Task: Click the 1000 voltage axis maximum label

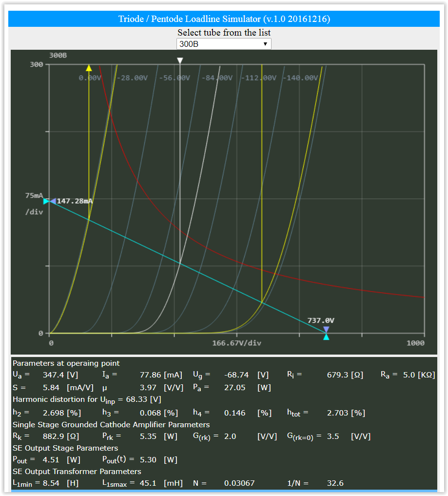Action: pyautogui.click(x=415, y=343)
